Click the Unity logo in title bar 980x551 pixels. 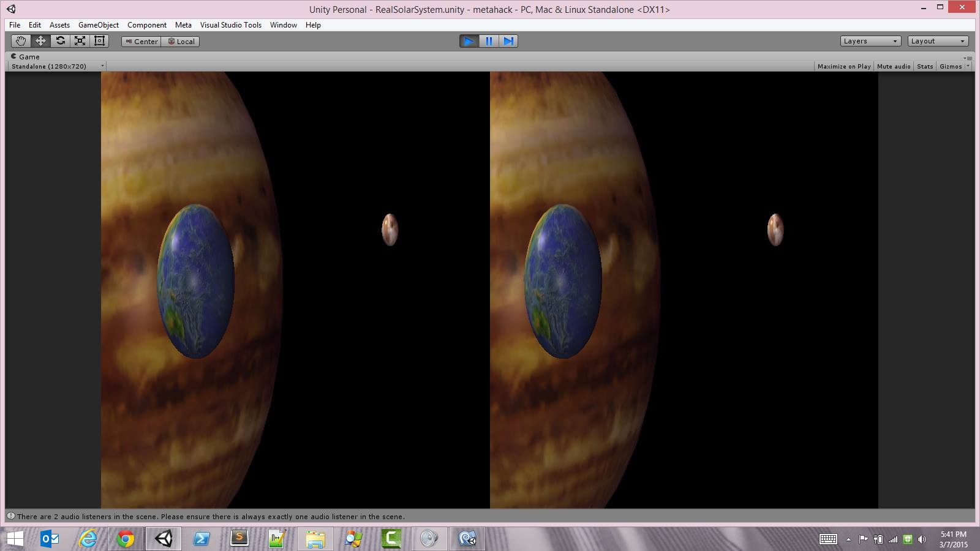point(11,9)
